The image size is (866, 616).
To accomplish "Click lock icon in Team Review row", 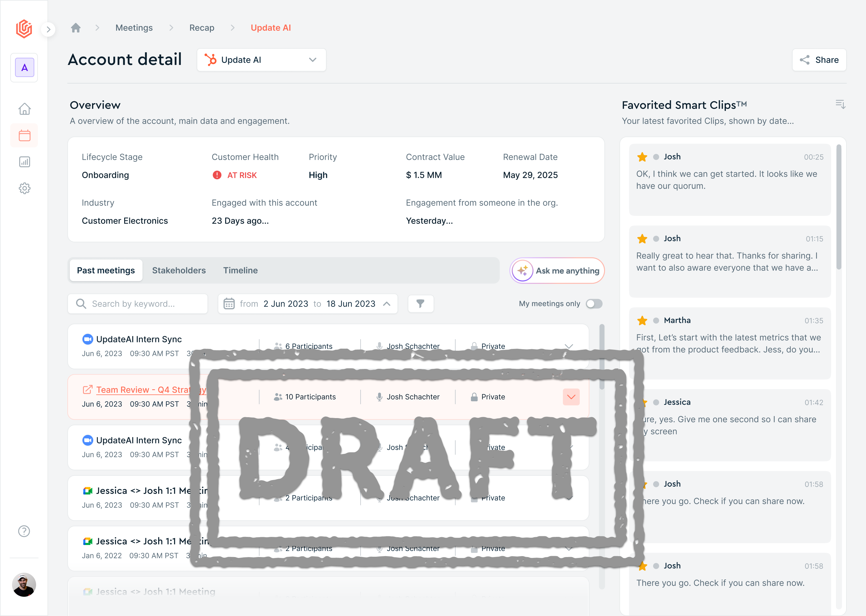I will 474,397.
